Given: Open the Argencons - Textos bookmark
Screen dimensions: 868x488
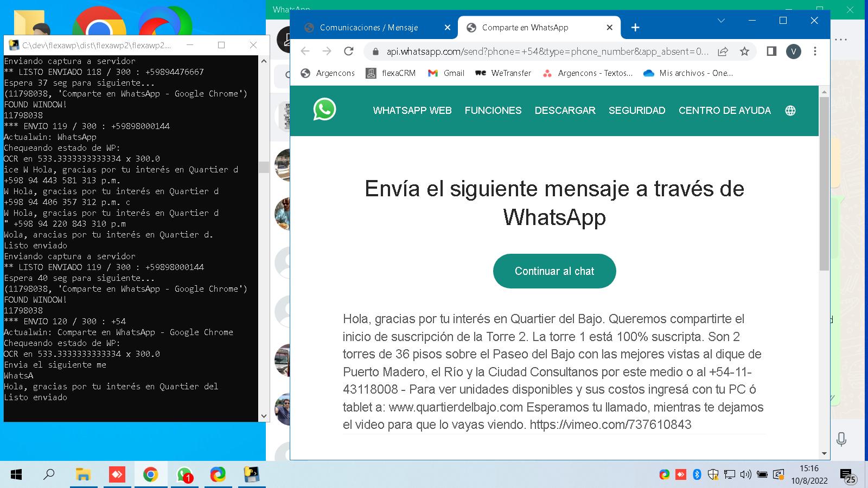Looking at the screenshot, I should point(588,73).
